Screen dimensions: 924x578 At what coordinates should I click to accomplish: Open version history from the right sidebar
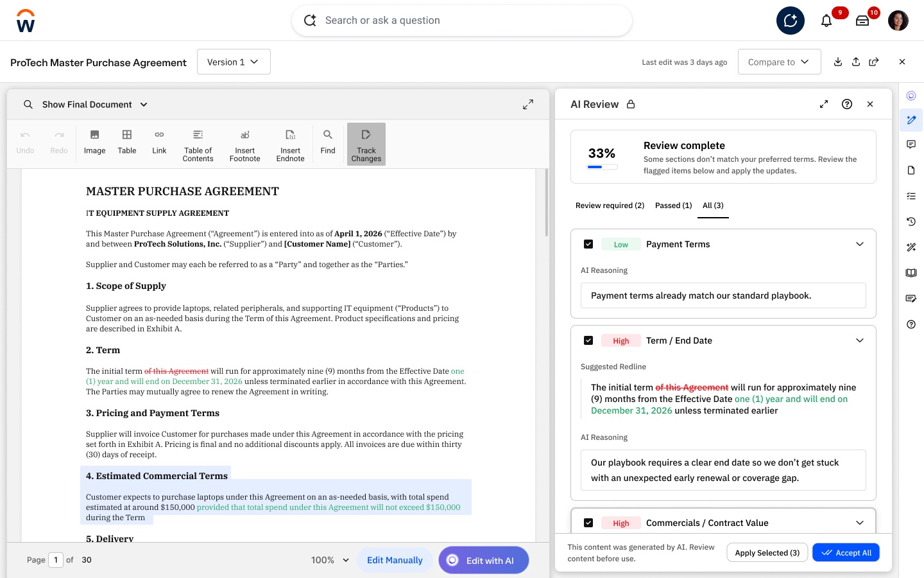click(911, 222)
